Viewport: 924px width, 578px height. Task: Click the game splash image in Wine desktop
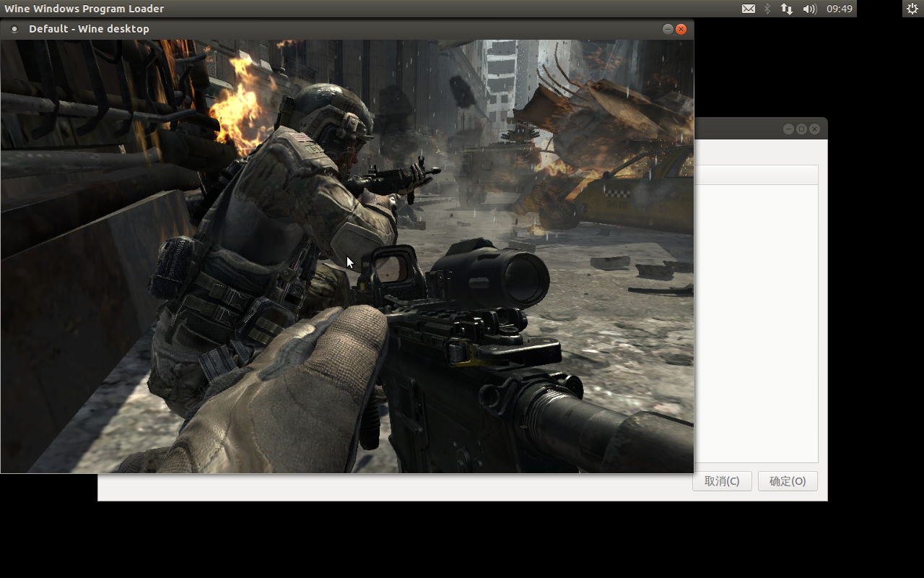347,256
